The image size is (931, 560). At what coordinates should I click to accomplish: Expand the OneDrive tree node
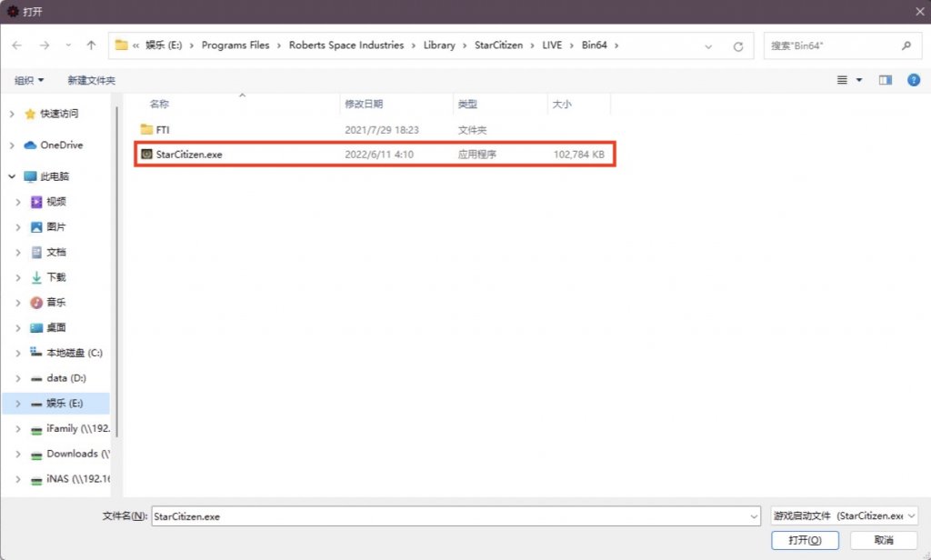tap(11, 145)
